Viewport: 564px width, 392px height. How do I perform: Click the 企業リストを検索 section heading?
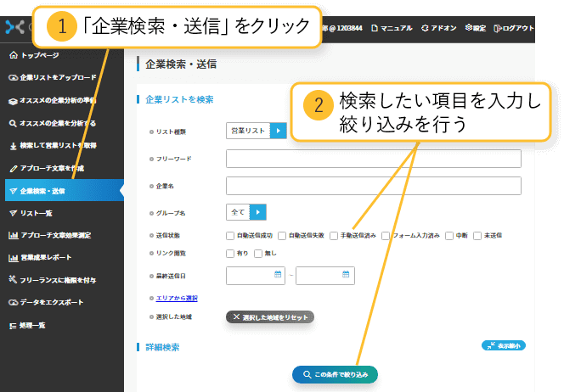point(179,99)
